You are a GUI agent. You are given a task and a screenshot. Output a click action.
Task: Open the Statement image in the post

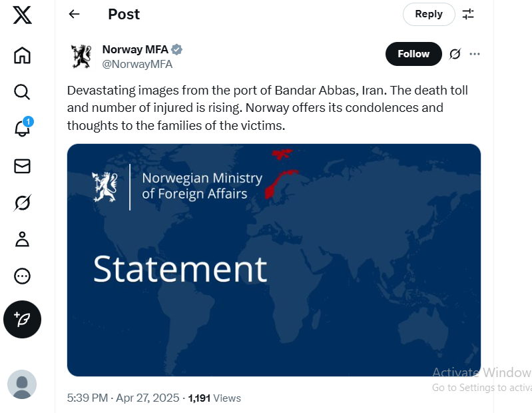(274, 260)
